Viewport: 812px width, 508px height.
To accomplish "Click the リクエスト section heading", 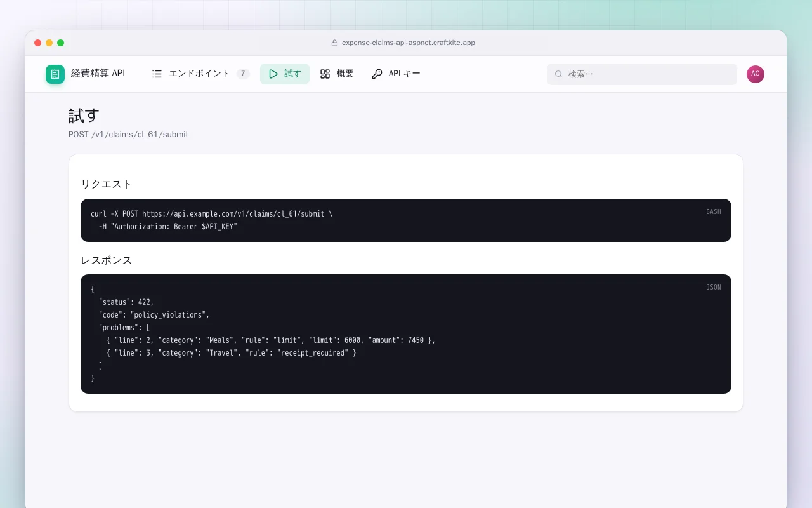I will point(106,184).
